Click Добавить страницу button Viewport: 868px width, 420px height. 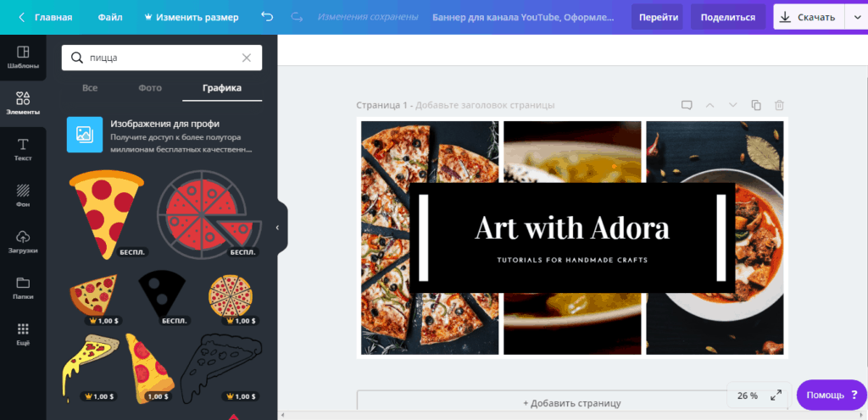tap(572, 403)
